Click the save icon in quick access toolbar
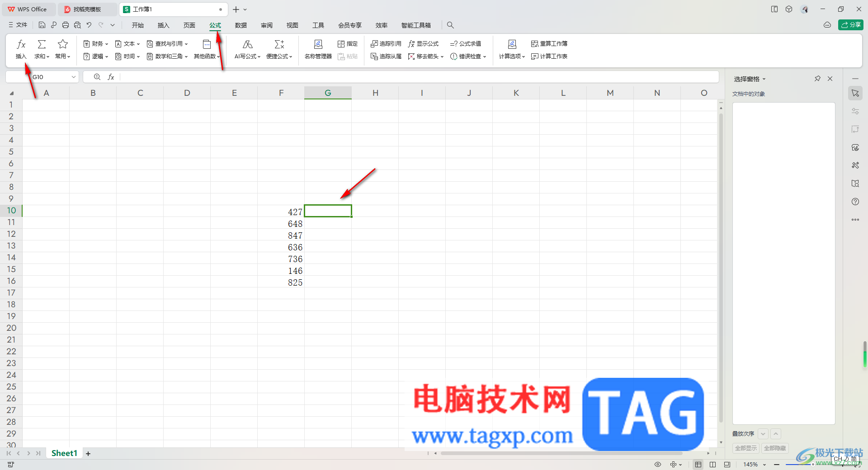The height and width of the screenshot is (470, 868). (x=42, y=25)
